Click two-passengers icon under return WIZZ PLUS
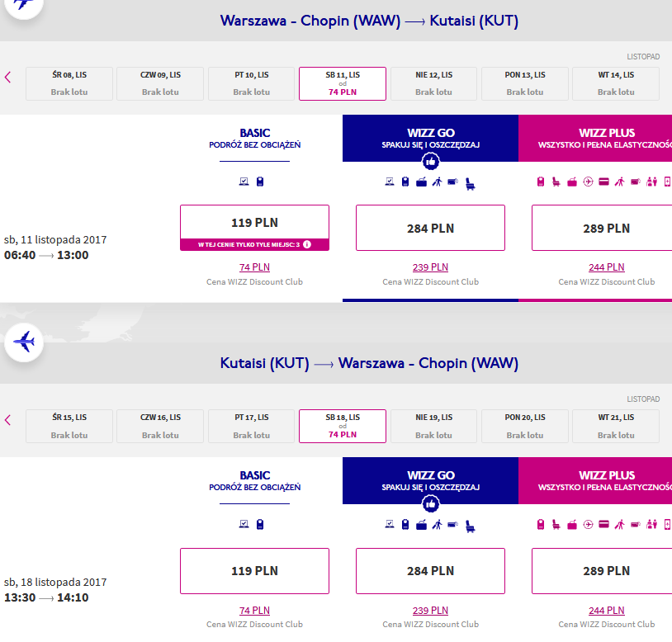The width and height of the screenshot is (672, 642). (652, 524)
